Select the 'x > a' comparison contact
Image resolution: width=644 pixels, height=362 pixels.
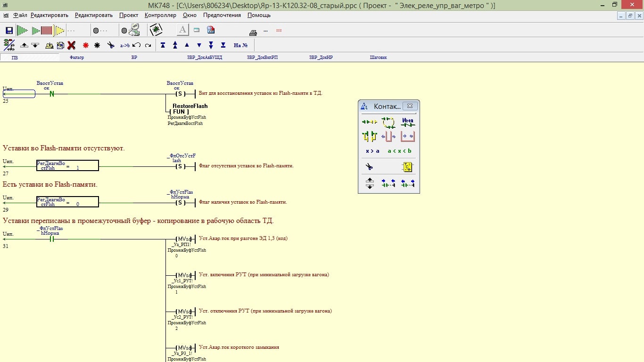[x=372, y=151]
